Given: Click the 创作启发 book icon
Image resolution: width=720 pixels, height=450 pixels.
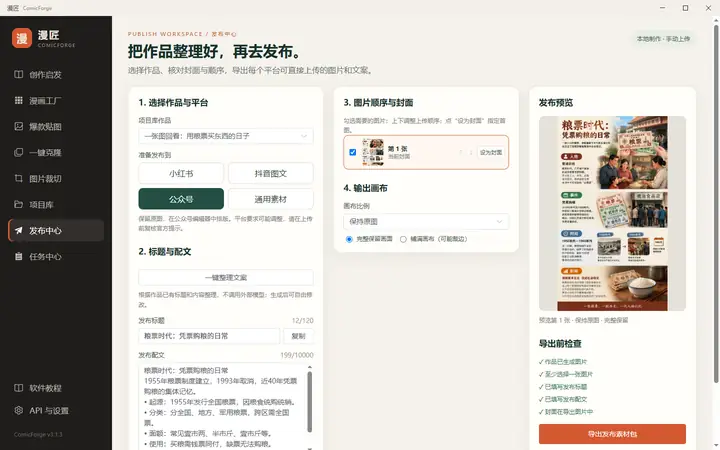Looking at the screenshot, I should tap(18, 74).
